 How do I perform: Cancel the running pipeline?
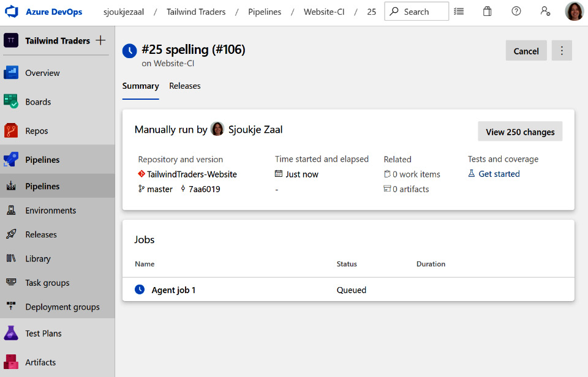(526, 51)
